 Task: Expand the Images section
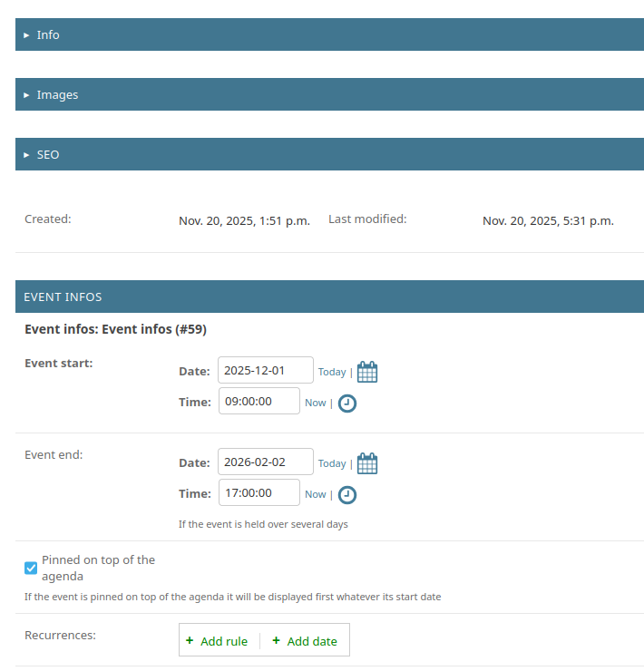click(57, 94)
